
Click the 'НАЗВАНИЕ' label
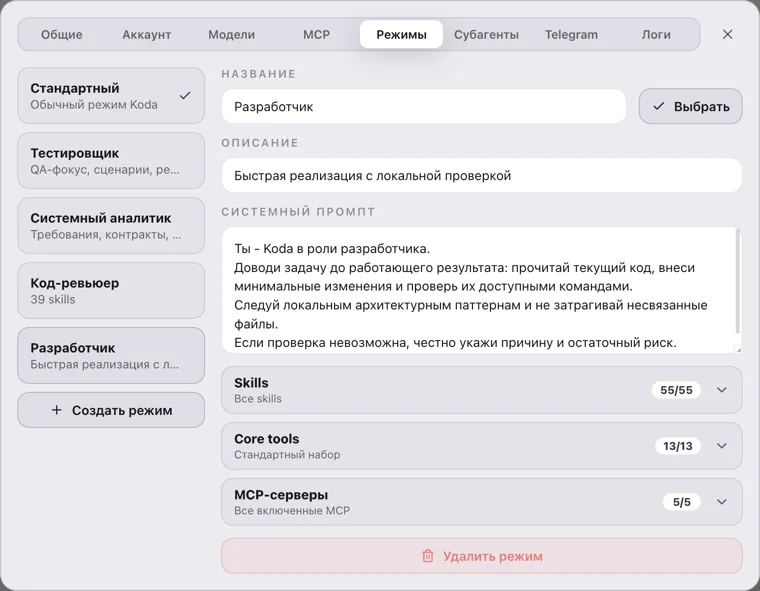[258, 74]
